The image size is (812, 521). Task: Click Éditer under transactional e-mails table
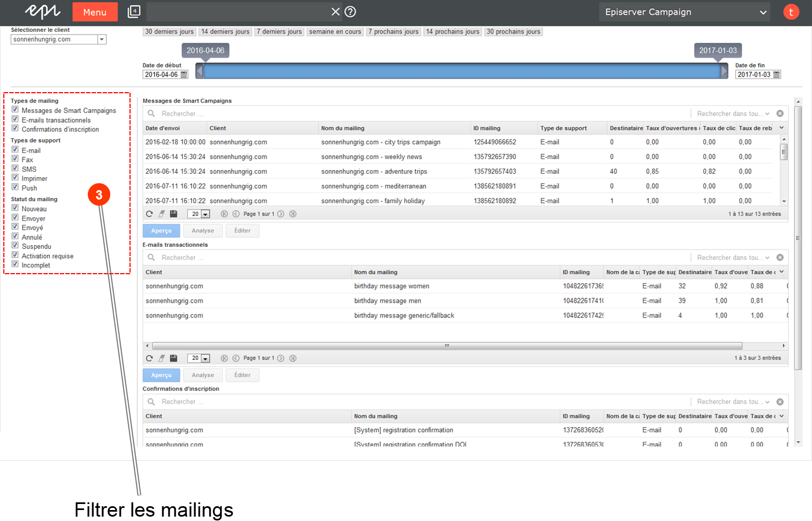pyautogui.click(x=243, y=375)
